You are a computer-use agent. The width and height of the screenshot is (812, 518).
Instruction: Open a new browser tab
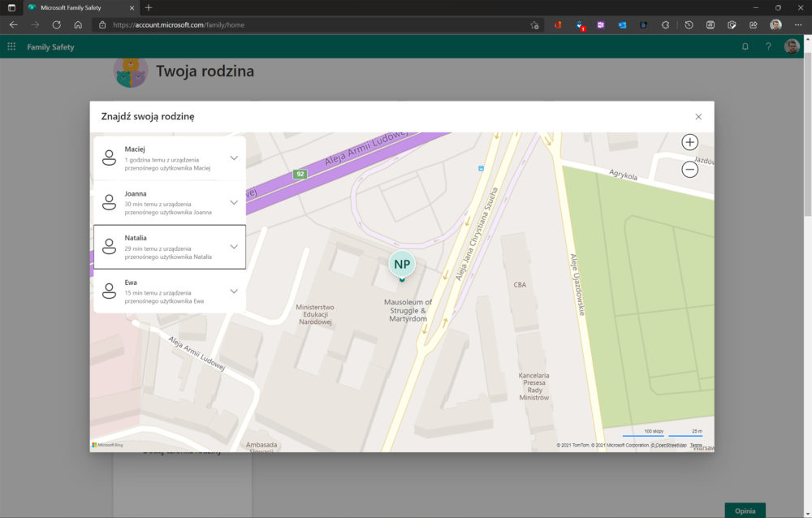(x=149, y=8)
